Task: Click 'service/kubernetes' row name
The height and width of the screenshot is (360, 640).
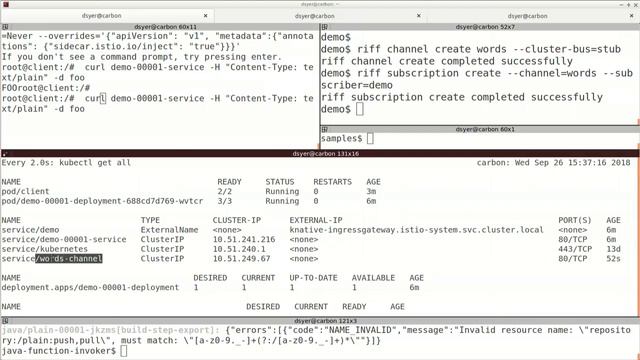Action: (44, 249)
